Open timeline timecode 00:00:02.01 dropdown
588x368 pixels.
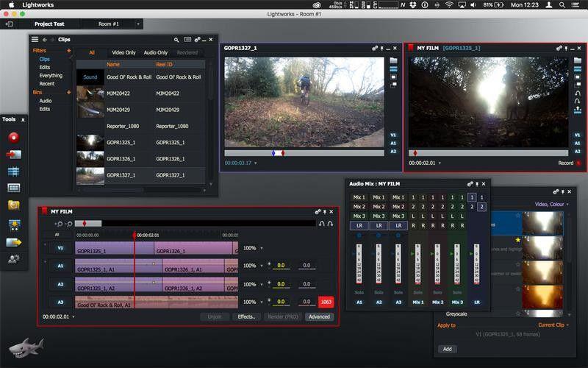pos(73,317)
